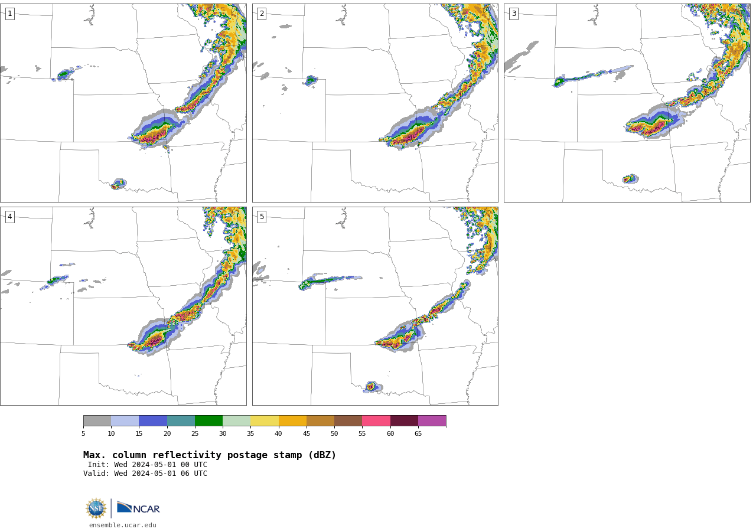Select the purple 65+ dBZ swatch
The image size is (756, 532).
coord(432,420)
